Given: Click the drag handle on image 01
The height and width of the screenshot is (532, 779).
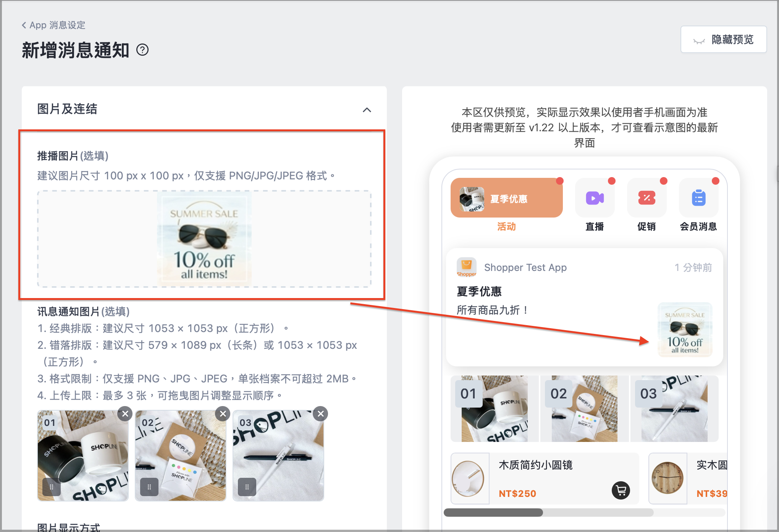Looking at the screenshot, I should (x=52, y=487).
